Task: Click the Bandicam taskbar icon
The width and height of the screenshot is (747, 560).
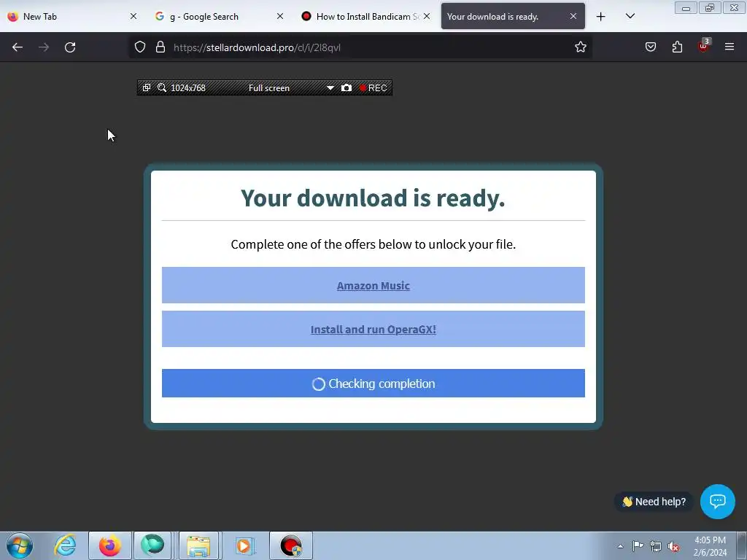Action: tap(291, 545)
